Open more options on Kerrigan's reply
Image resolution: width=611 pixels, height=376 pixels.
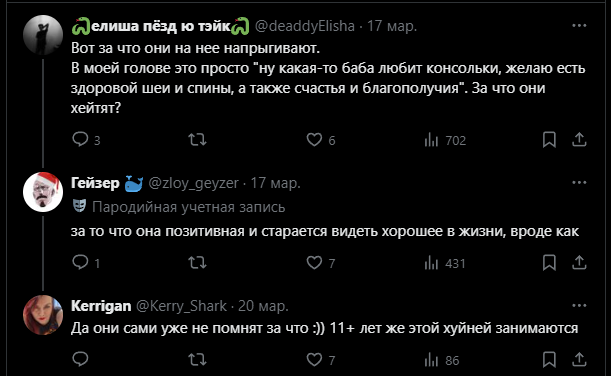point(579,305)
